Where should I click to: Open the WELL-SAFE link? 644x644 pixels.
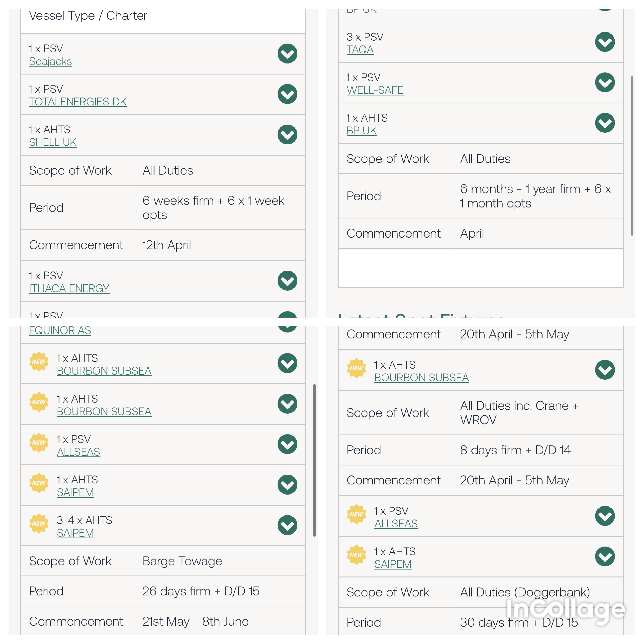(375, 90)
